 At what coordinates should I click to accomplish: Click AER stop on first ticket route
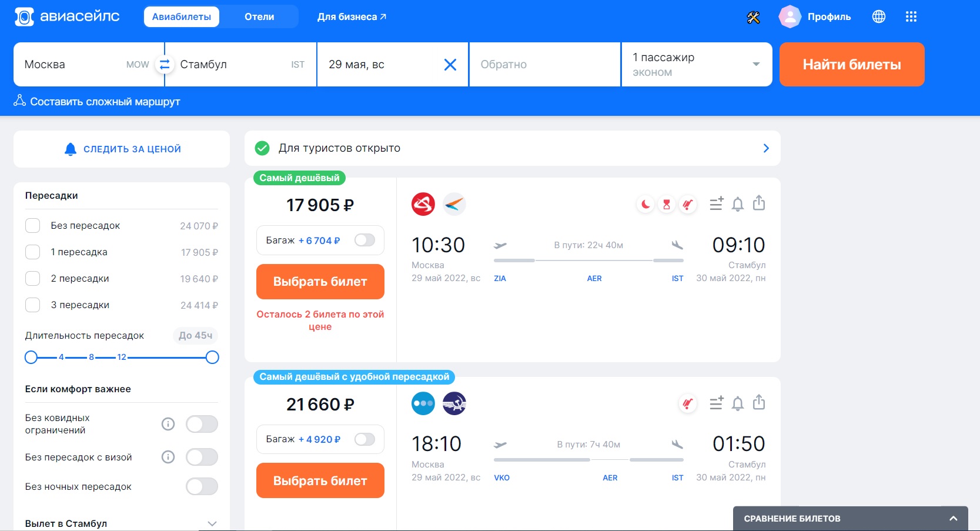click(594, 279)
